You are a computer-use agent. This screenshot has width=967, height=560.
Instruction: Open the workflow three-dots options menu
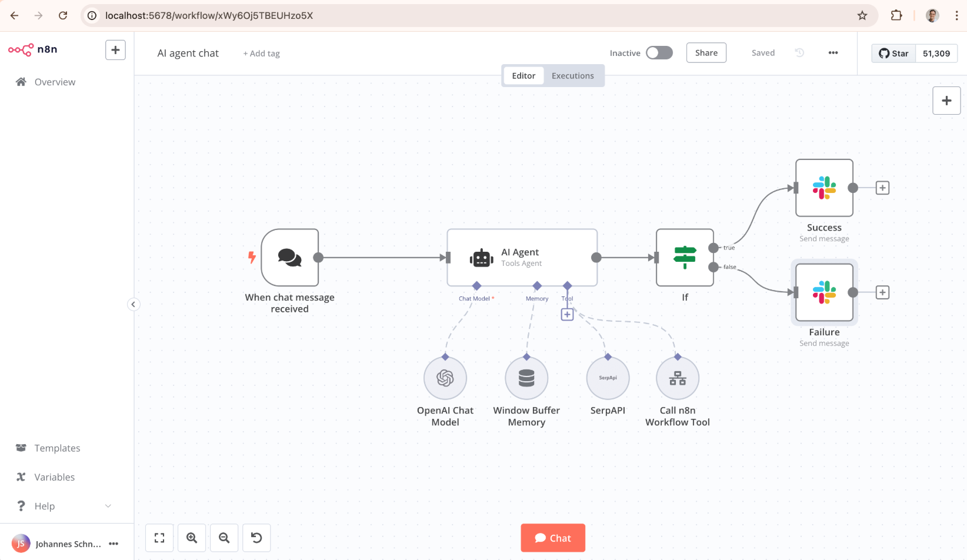click(x=833, y=53)
